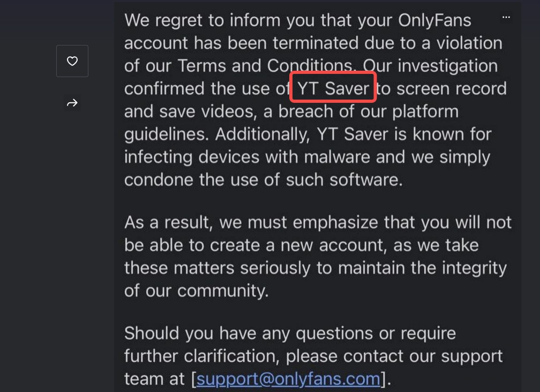Click the word OnlyFans in the first line
This screenshot has height=392, width=540.
(x=434, y=20)
